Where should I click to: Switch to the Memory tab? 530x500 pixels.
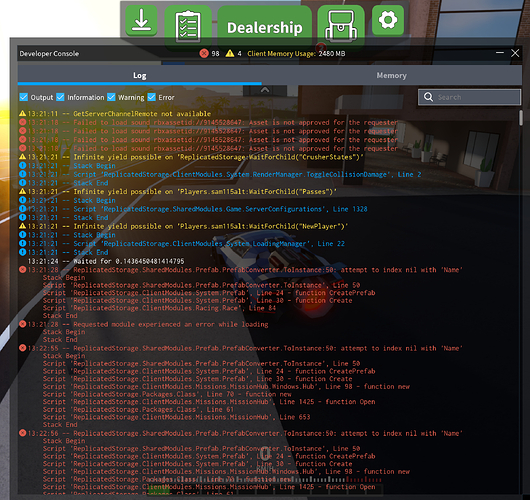click(x=391, y=75)
